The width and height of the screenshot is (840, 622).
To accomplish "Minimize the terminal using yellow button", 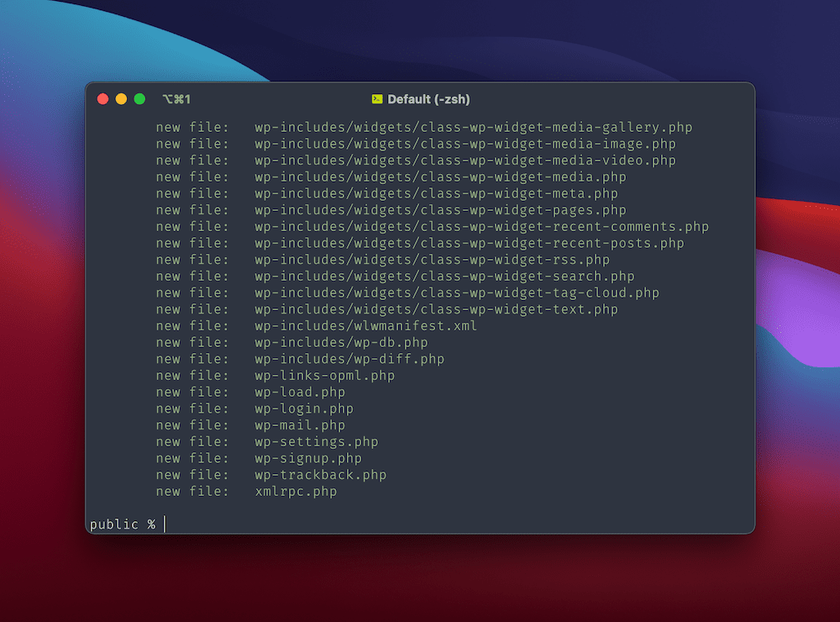I will (x=121, y=99).
